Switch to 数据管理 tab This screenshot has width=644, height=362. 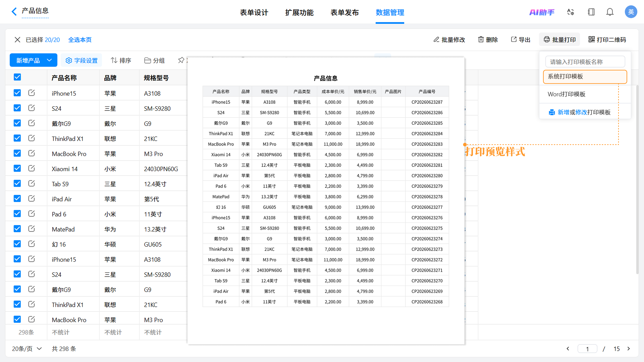pos(390,12)
